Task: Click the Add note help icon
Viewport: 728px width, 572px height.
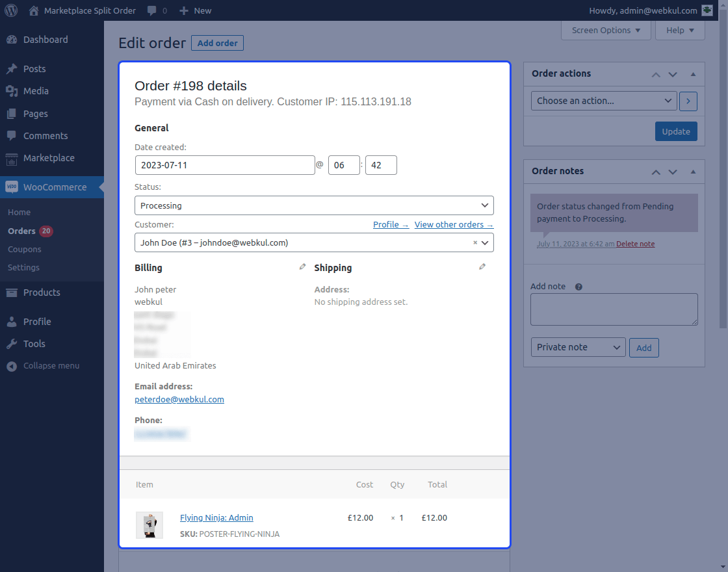Action: (578, 287)
